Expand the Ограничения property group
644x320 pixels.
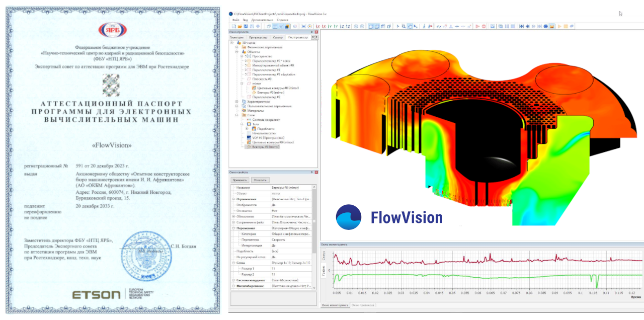[233, 199]
